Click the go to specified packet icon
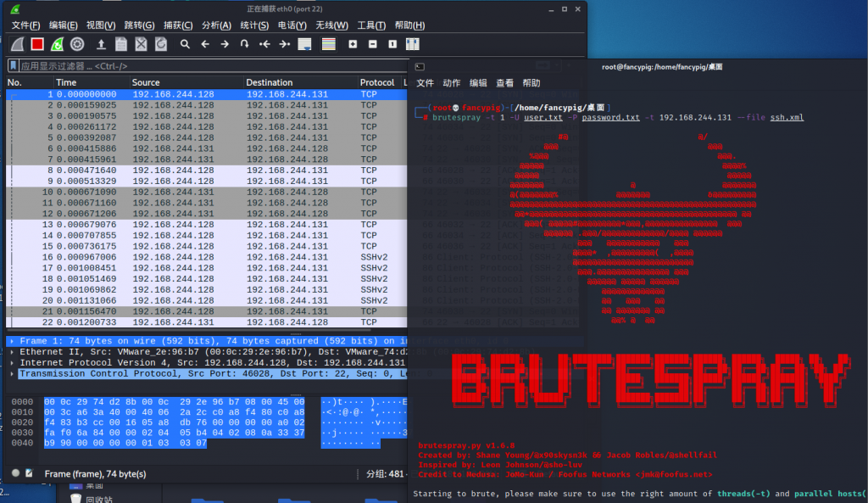 pos(245,44)
